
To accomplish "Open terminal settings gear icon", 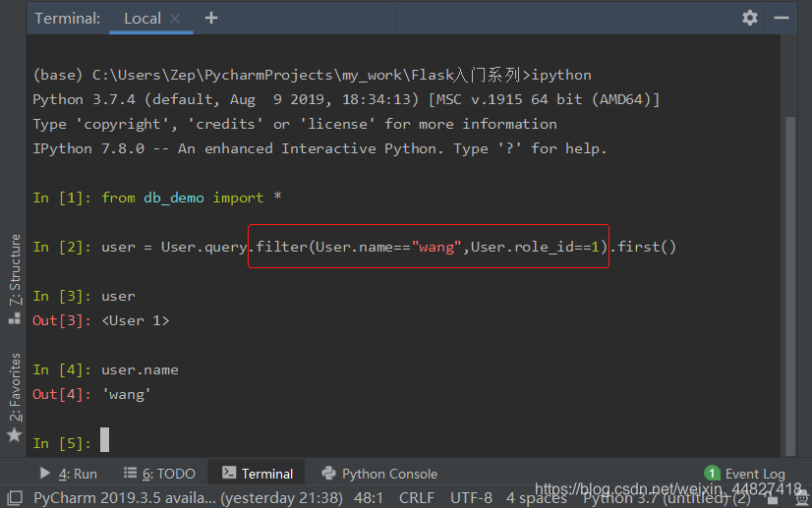I will 749,18.
